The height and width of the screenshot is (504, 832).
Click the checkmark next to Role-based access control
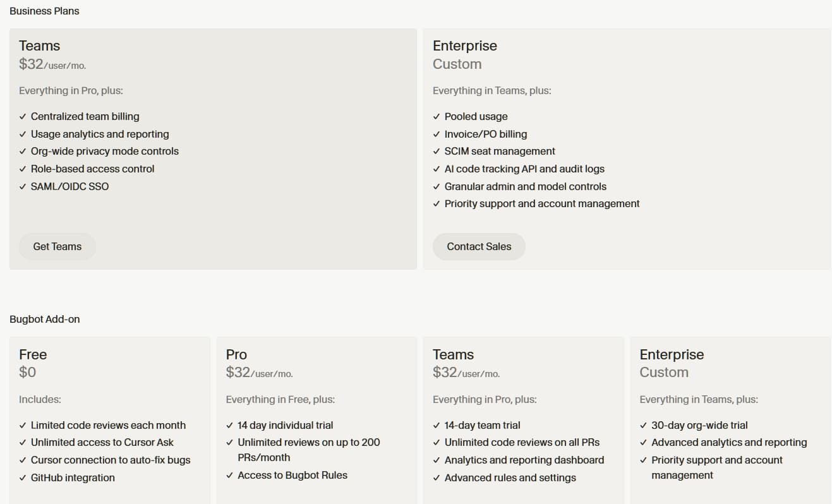[x=23, y=169]
